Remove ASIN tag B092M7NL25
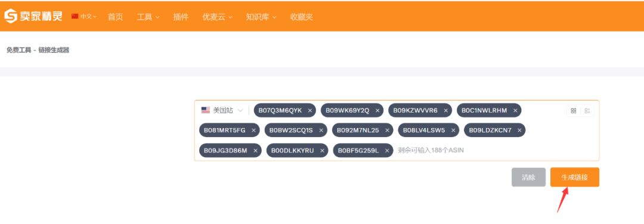This screenshot has width=644, height=224. click(x=387, y=130)
